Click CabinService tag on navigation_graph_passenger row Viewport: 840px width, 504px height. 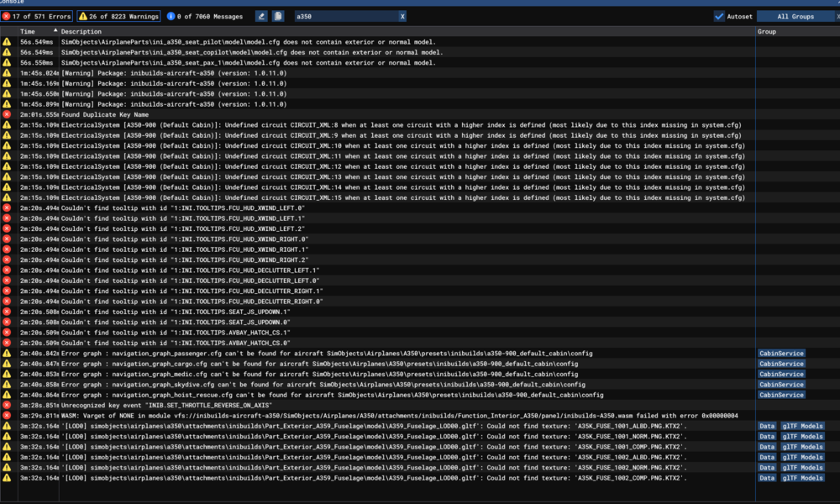[781, 354]
